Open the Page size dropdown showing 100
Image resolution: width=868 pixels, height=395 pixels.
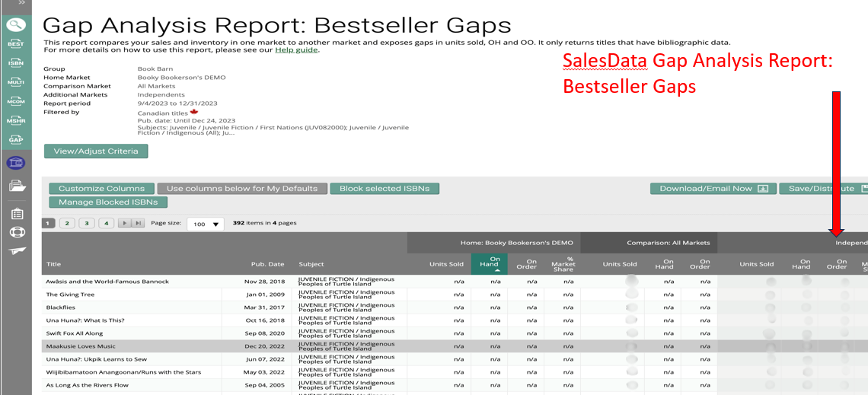point(206,224)
